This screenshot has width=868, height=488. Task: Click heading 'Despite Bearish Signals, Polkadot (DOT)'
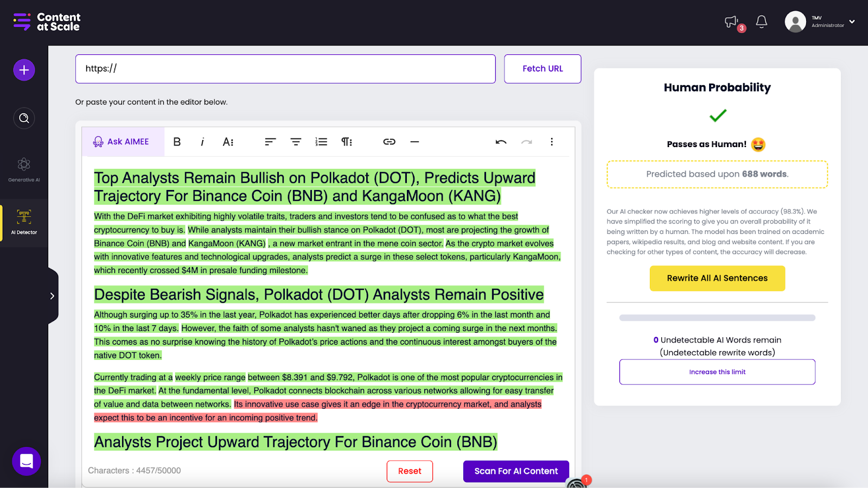pos(319,295)
